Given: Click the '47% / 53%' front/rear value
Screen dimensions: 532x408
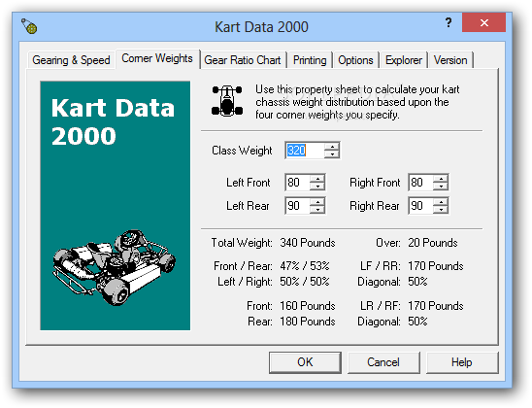Looking at the screenshot, I should pos(305,266).
